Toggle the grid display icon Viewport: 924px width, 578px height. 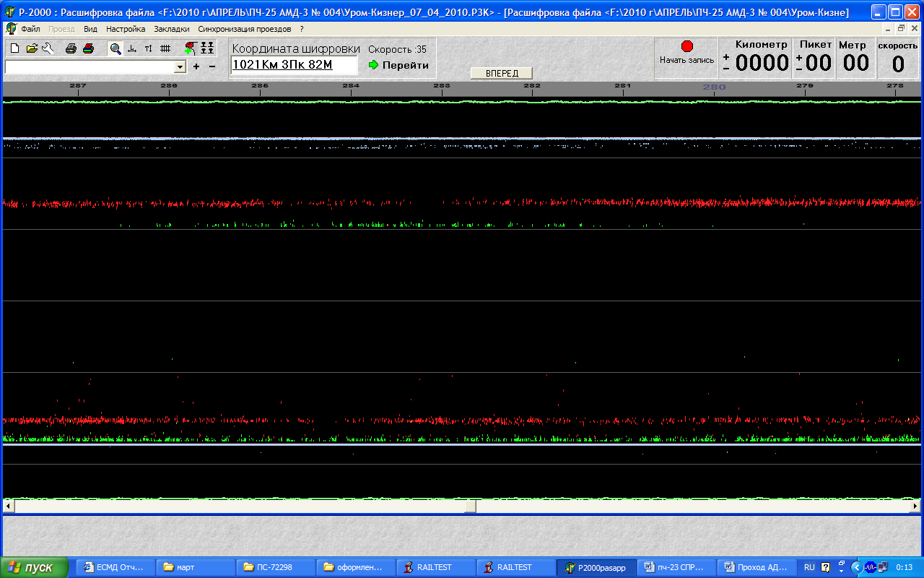pyautogui.click(x=165, y=48)
